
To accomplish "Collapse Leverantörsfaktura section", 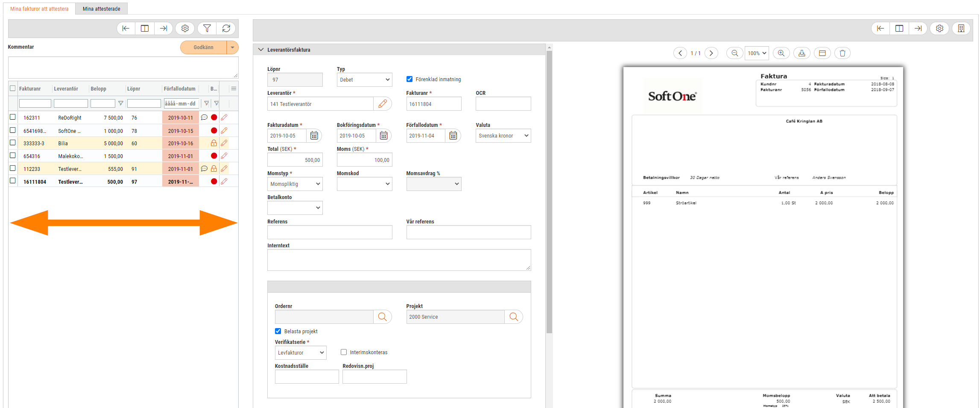I will 261,50.
